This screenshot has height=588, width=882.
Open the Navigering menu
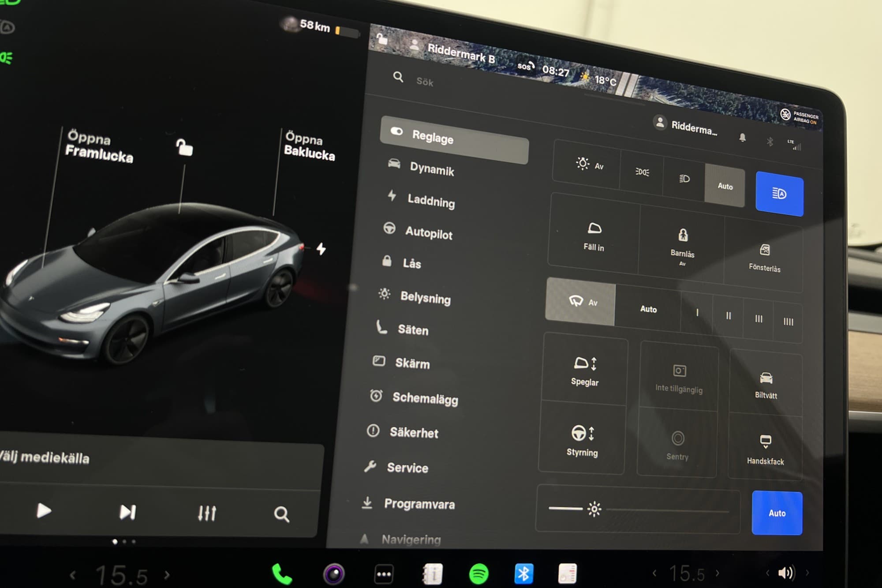(400, 539)
